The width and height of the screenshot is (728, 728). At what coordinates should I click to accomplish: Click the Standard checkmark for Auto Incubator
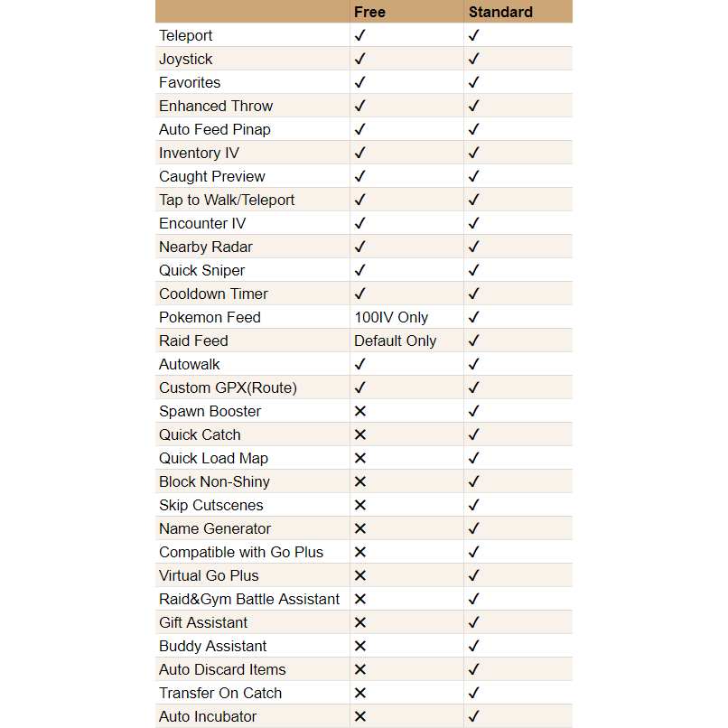473,717
